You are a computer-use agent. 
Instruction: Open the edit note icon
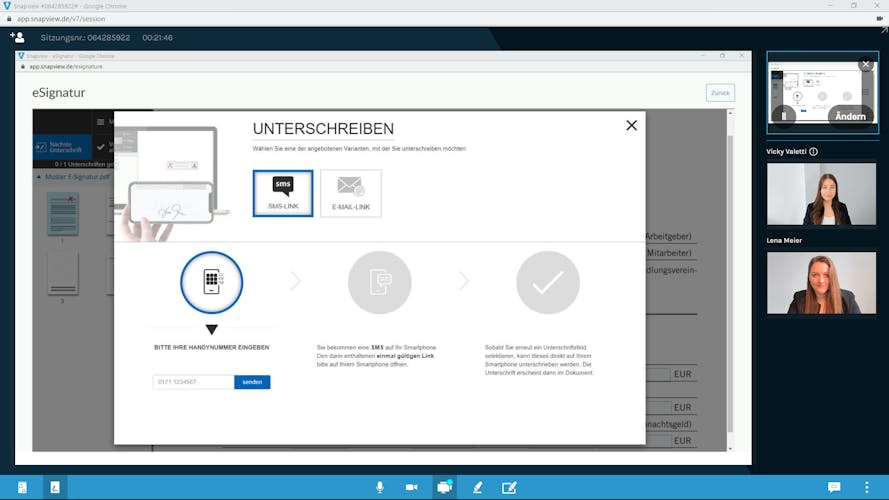tap(509, 487)
